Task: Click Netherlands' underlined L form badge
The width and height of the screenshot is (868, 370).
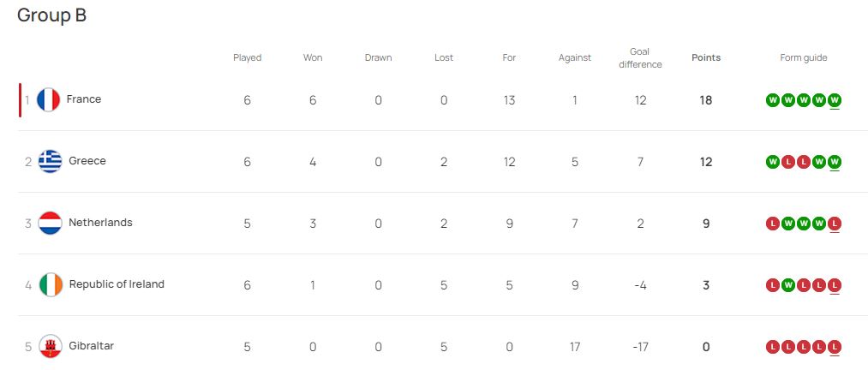Action: tap(835, 224)
